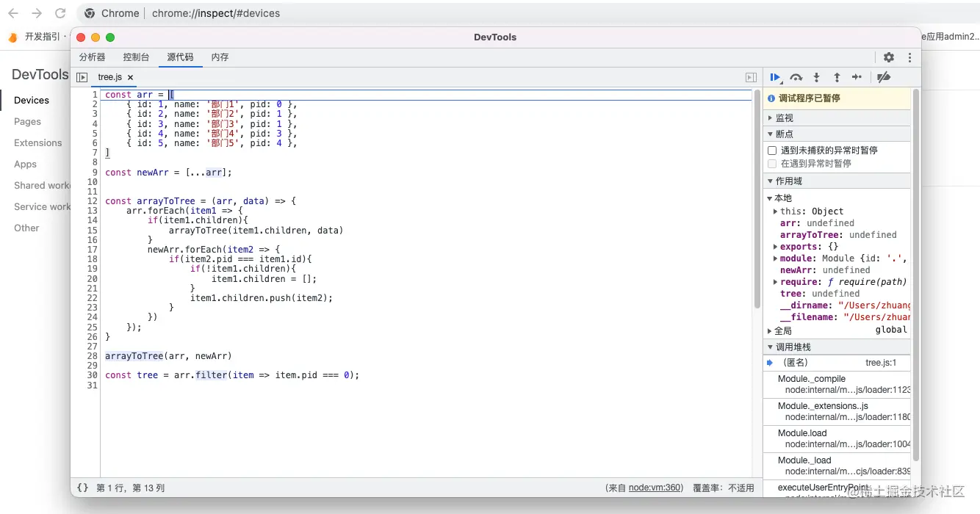Pretty-print the source with braces icon
The width and height of the screenshot is (980, 514).
click(82, 488)
